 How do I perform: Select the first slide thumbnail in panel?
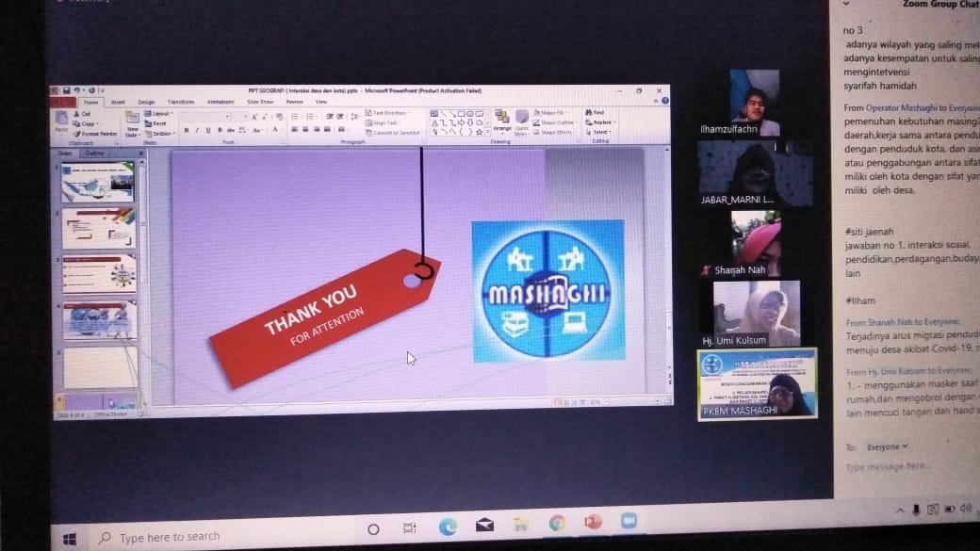[x=97, y=182]
